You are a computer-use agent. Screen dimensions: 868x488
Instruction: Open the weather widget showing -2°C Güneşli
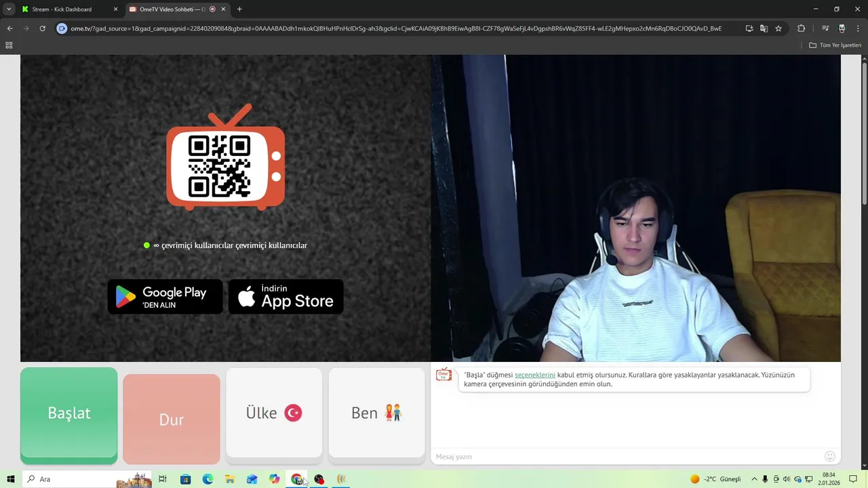715,479
